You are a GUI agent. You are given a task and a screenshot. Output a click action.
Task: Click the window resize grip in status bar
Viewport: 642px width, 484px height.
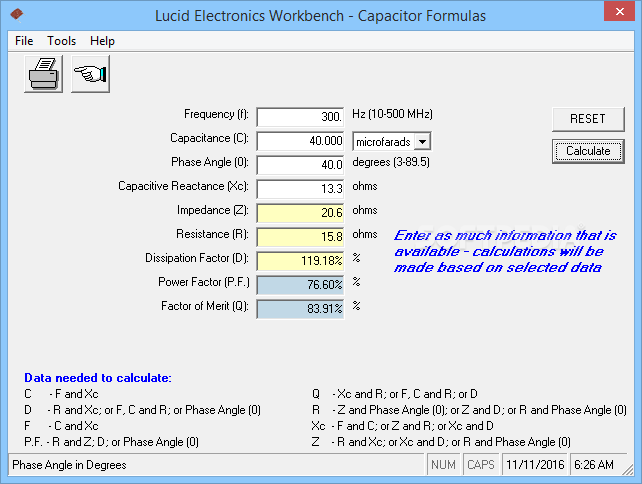(627, 470)
